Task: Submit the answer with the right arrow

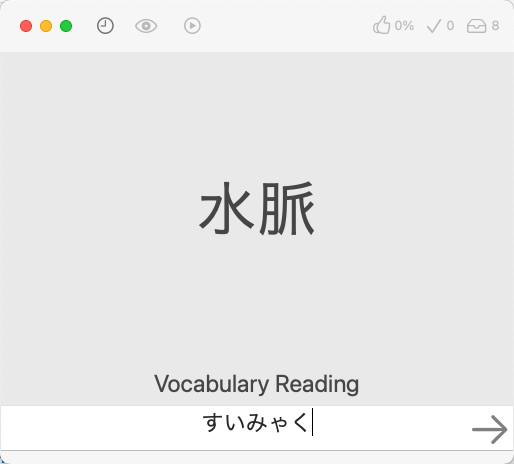Action: pyautogui.click(x=490, y=429)
